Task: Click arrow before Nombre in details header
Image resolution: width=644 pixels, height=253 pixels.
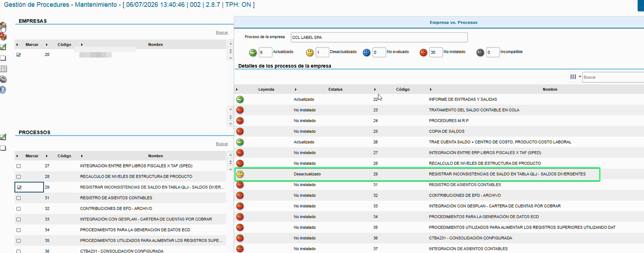Action: (x=431, y=89)
